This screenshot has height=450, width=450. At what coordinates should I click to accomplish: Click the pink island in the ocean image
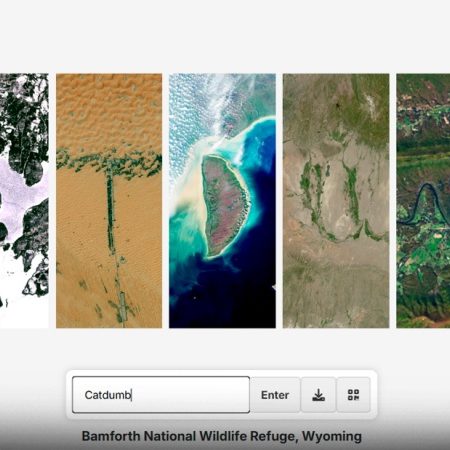[225, 205]
